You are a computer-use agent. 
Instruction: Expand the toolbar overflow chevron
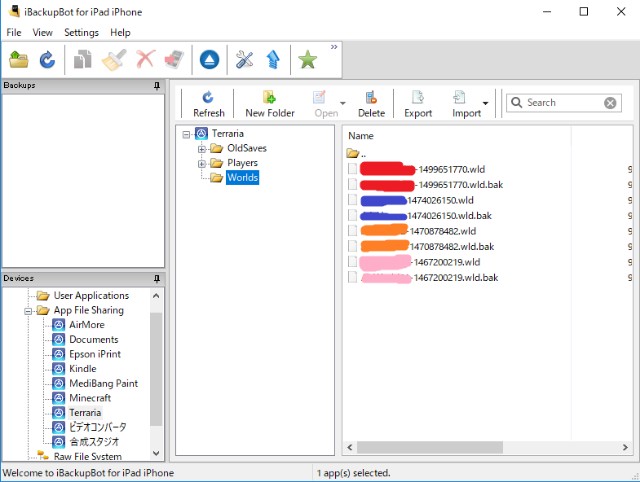[x=334, y=47]
